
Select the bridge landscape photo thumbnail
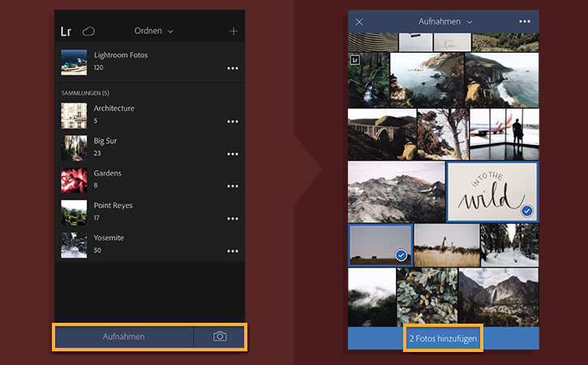click(382, 135)
